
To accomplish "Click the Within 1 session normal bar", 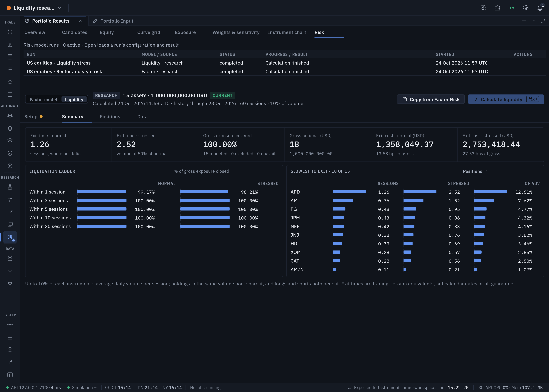I will click(102, 192).
